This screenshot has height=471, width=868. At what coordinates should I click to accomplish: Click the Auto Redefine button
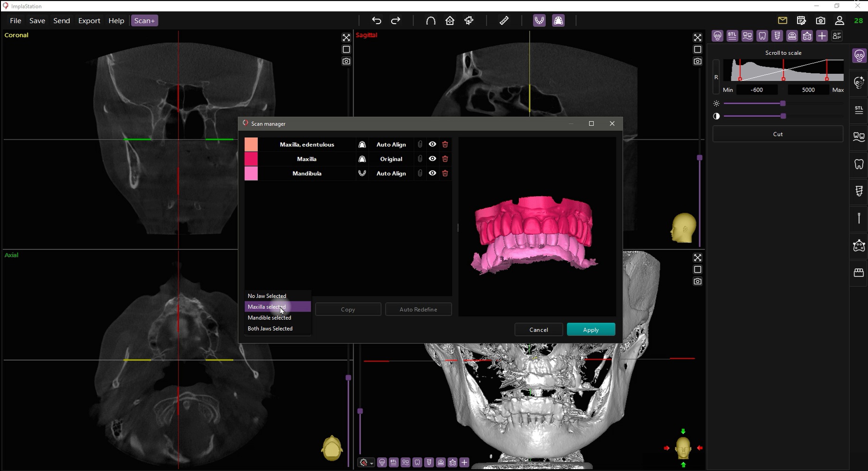419,309
